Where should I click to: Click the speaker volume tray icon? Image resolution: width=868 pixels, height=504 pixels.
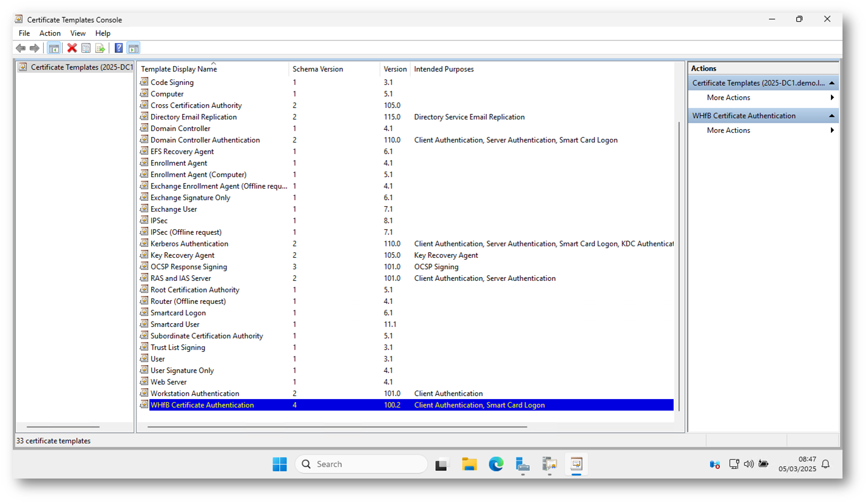coord(748,464)
